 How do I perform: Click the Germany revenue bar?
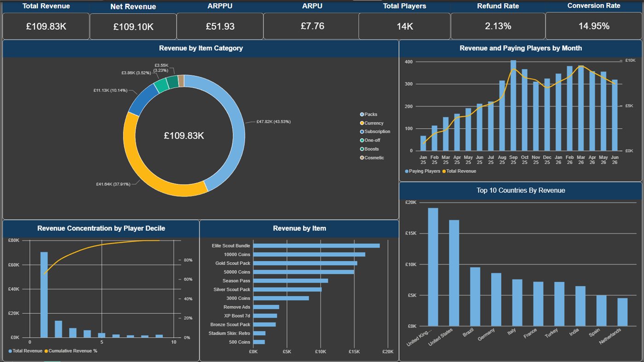[496, 300]
